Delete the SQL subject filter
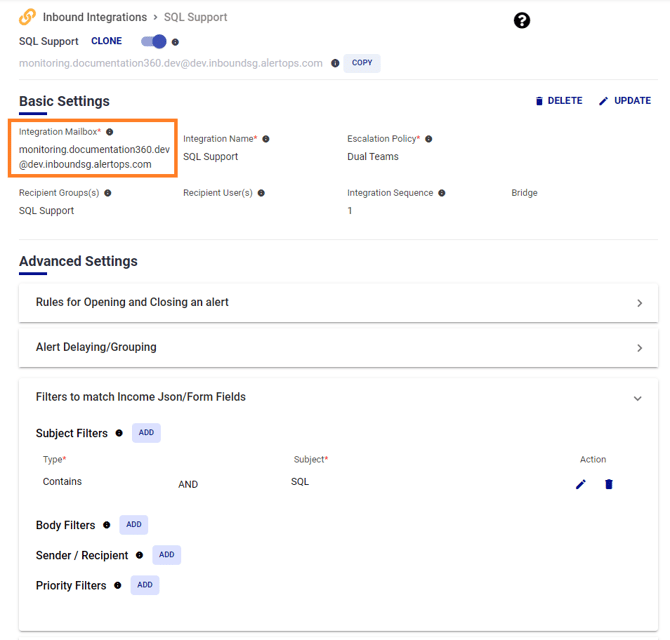The image size is (670, 640). (x=609, y=484)
